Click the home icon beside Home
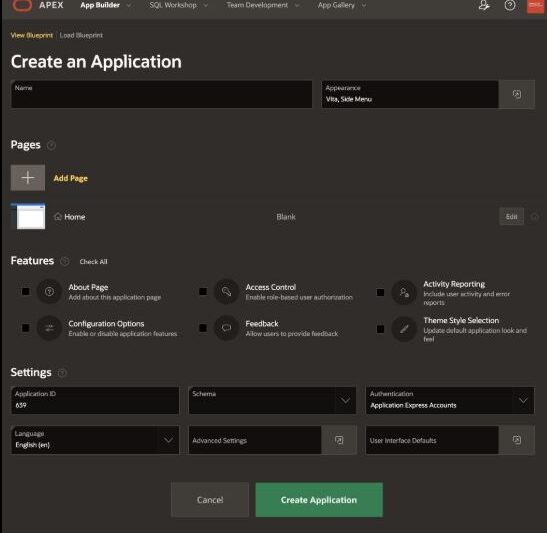 58,217
